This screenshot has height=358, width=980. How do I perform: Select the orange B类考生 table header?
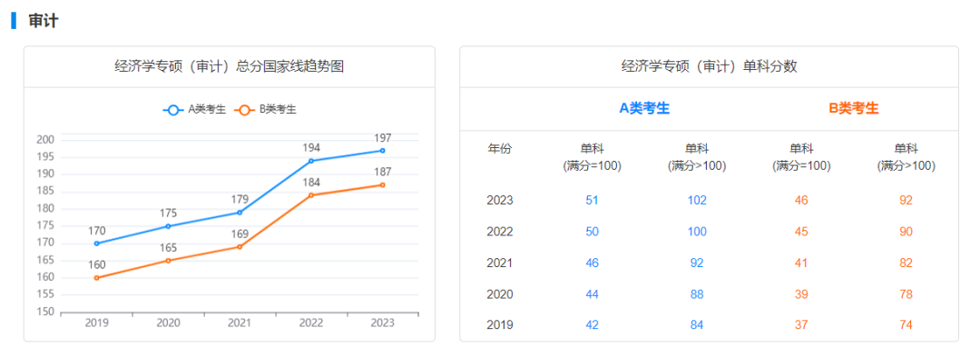854,108
